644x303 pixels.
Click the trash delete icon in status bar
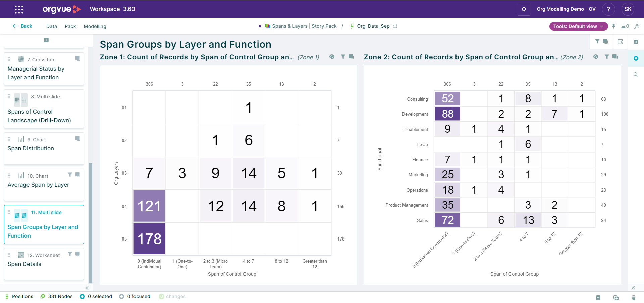pos(634,298)
